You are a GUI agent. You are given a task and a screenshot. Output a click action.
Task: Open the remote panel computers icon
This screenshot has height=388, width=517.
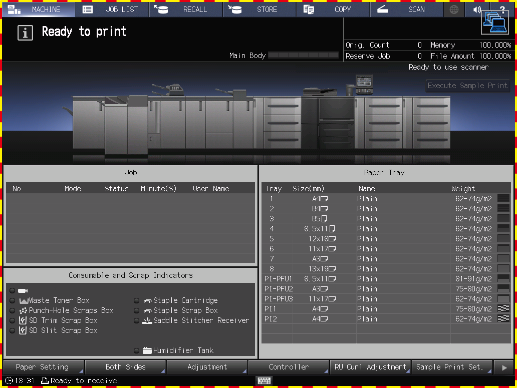tap(495, 23)
